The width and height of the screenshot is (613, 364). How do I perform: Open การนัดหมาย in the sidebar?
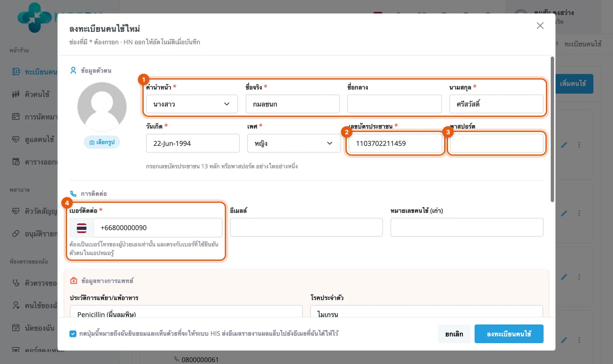point(35,117)
